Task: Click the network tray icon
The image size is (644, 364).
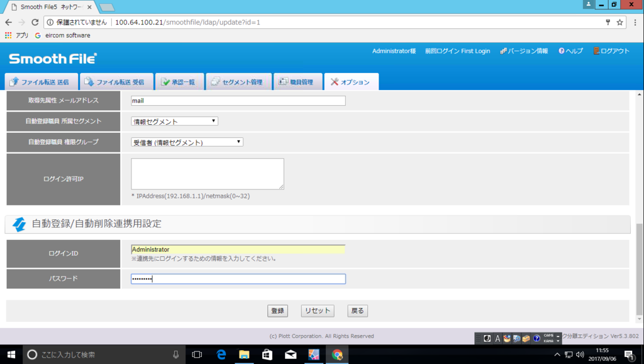Action: (x=569, y=355)
